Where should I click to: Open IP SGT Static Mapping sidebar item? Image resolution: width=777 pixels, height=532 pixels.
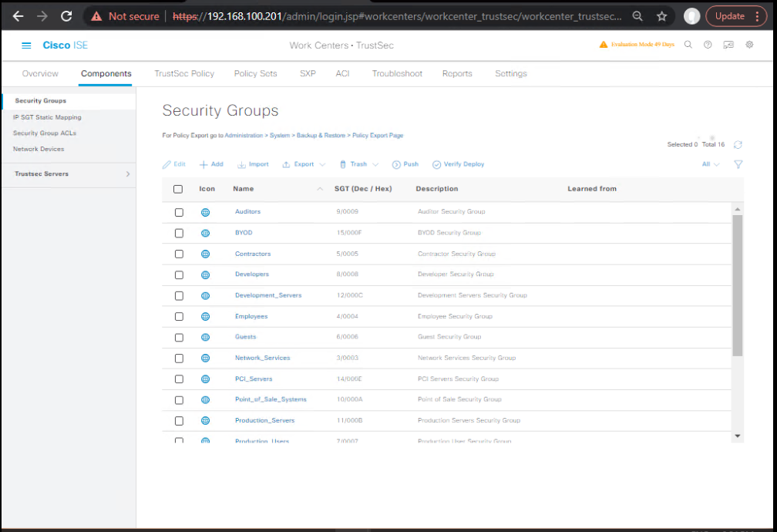click(x=47, y=117)
